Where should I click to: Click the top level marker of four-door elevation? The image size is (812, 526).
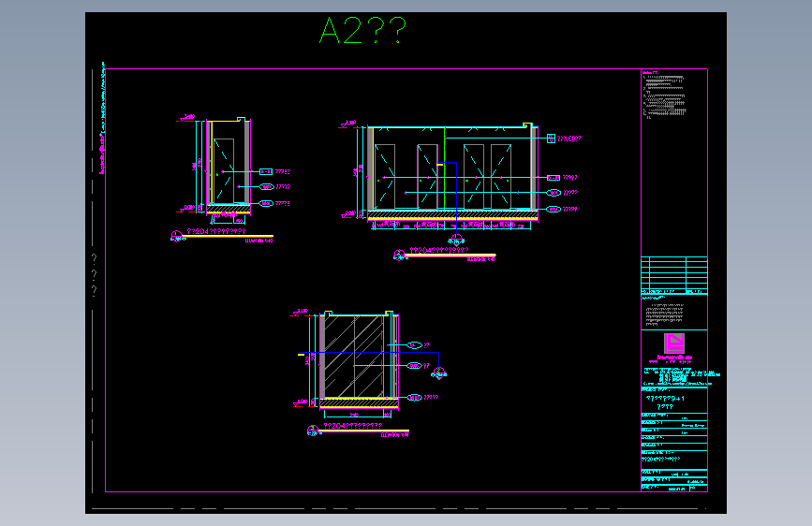348,124
